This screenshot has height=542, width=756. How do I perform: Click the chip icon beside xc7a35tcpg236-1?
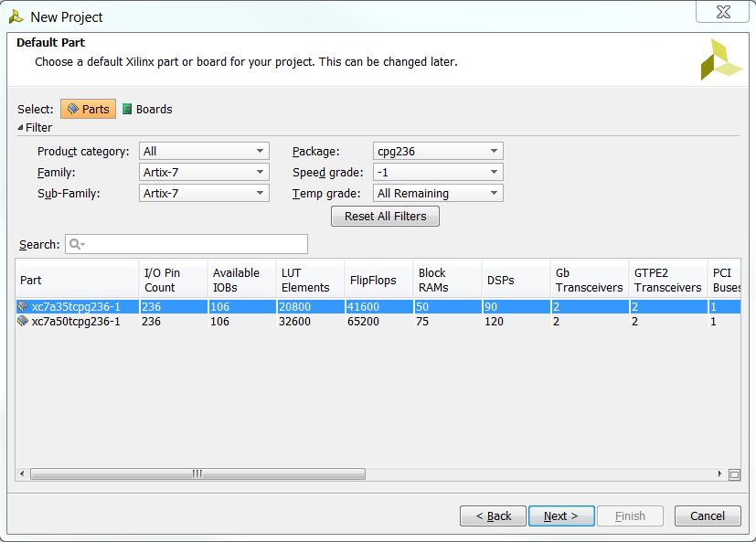23,306
